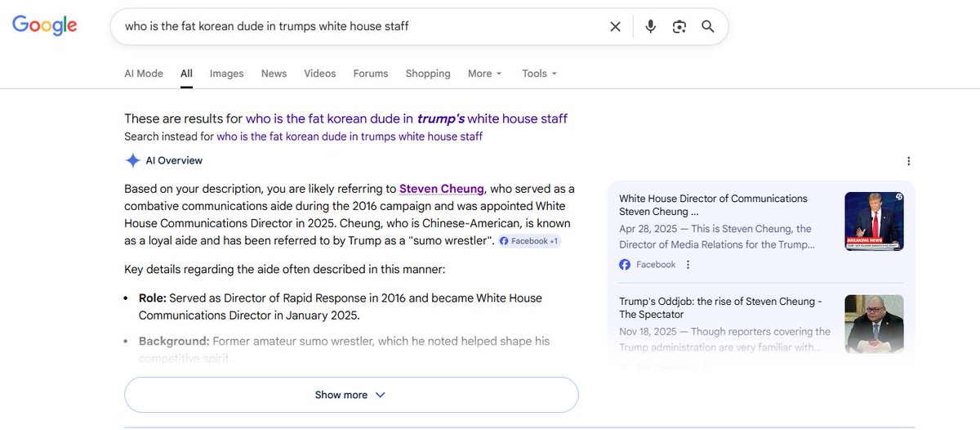Open the breaking news thumbnail image
980x430 pixels.
click(874, 221)
